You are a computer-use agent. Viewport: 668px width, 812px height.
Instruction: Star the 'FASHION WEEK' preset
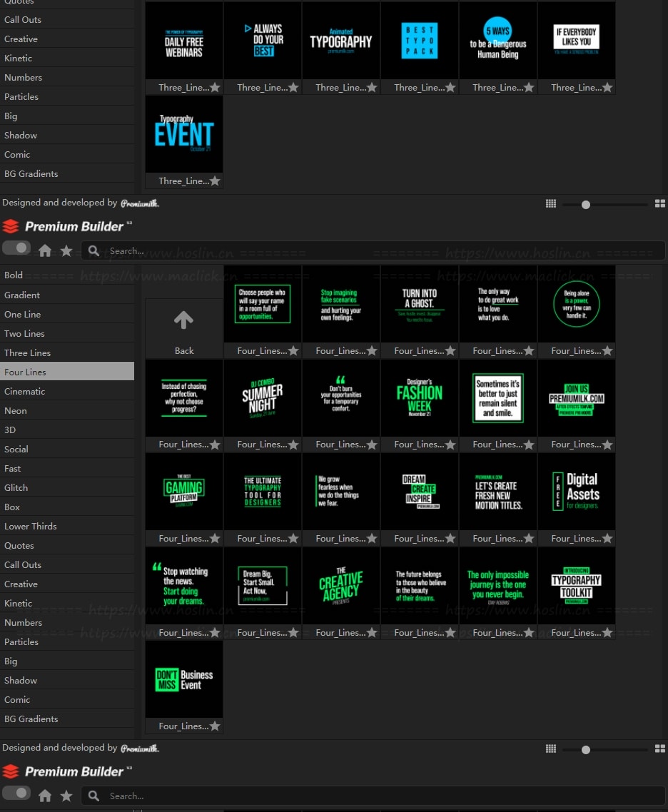click(x=450, y=445)
